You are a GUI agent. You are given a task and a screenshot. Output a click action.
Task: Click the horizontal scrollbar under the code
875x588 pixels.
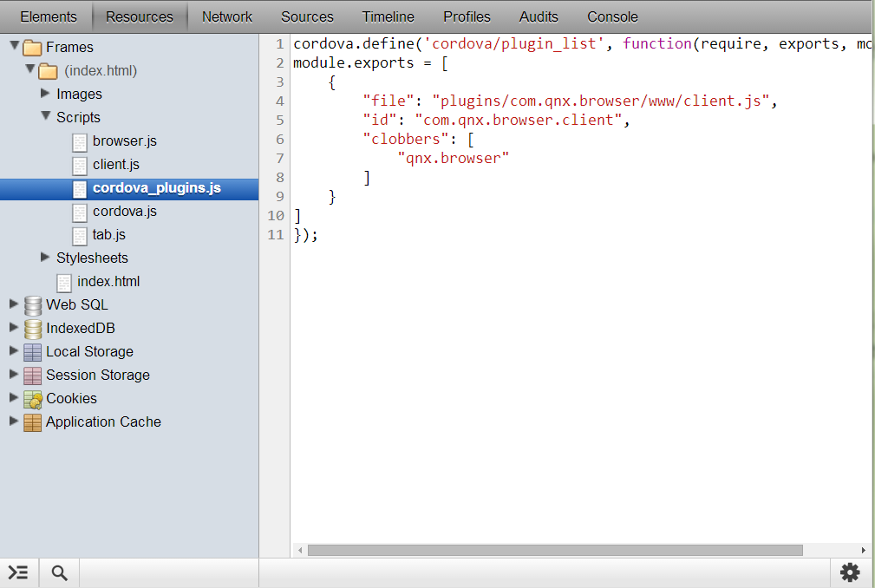click(555, 550)
